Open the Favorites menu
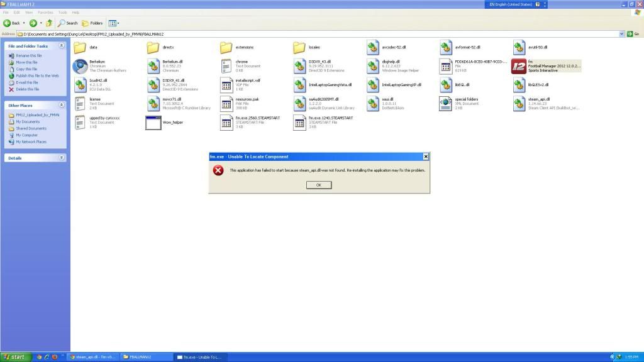 (x=45, y=13)
